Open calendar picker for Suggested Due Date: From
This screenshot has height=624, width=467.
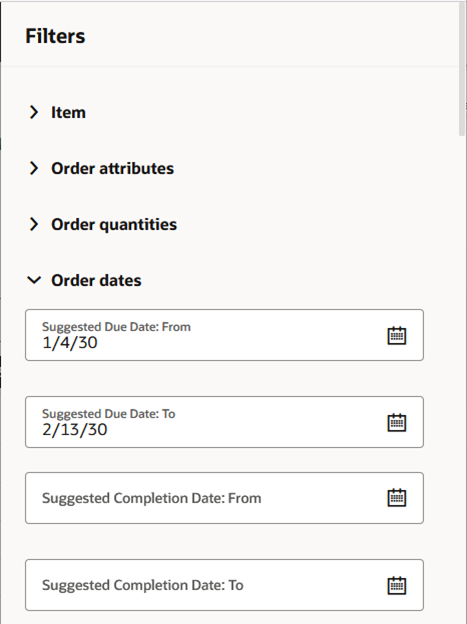tap(397, 335)
